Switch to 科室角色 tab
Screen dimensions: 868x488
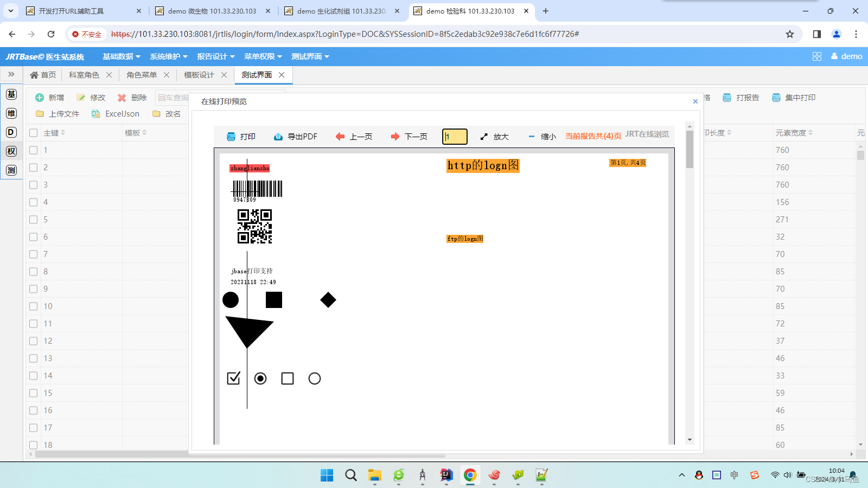coord(84,75)
